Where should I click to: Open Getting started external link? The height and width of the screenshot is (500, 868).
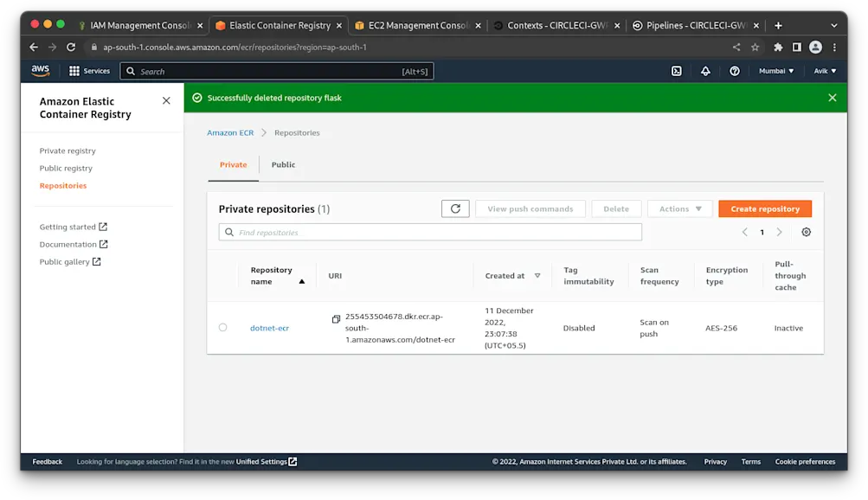coord(73,227)
